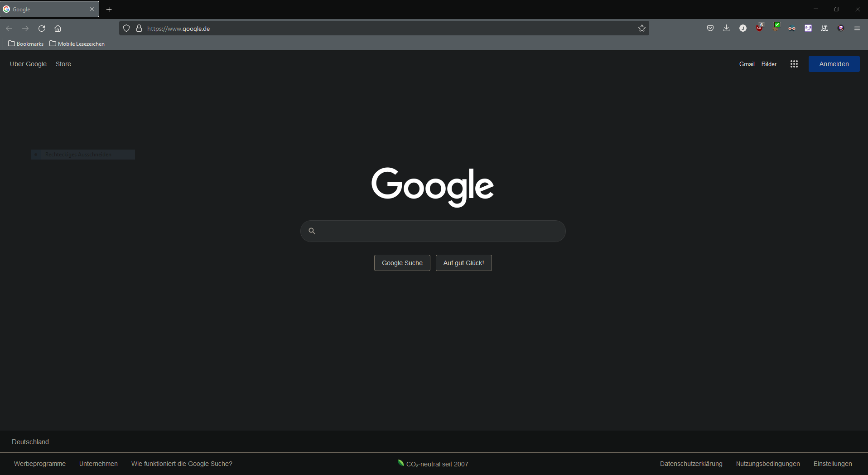Save page to Pocket

(x=710, y=28)
